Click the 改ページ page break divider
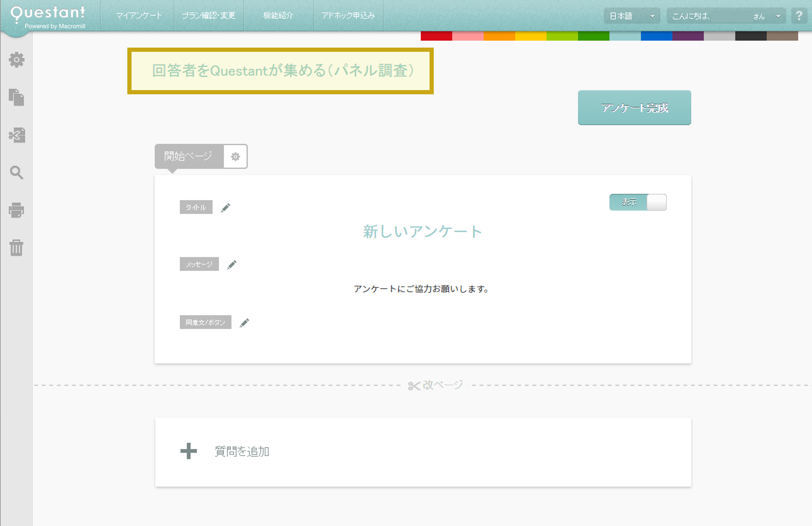 pyautogui.click(x=434, y=385)
